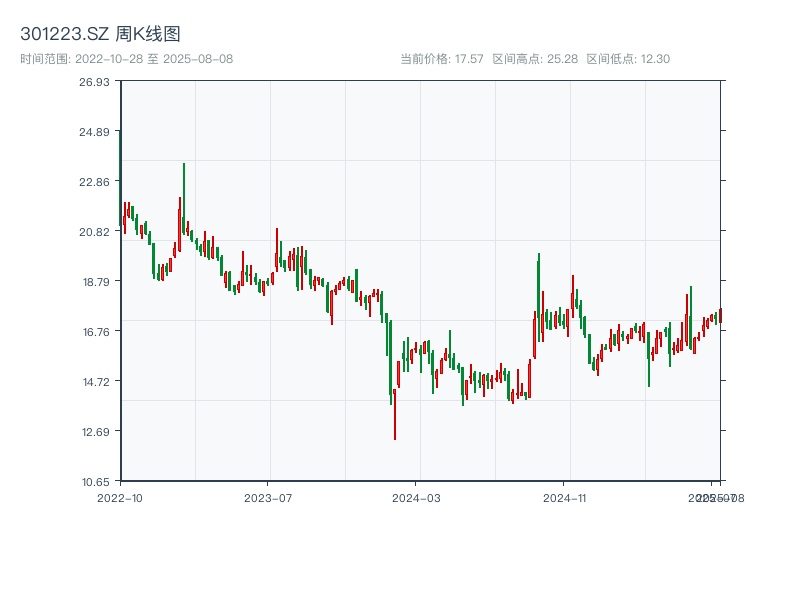Click the 区间低点 12.30 label

[628, 59]
